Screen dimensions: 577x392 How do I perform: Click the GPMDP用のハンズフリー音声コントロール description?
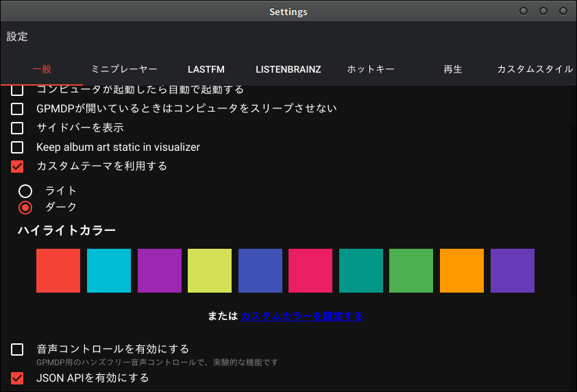tap(157, 363)
